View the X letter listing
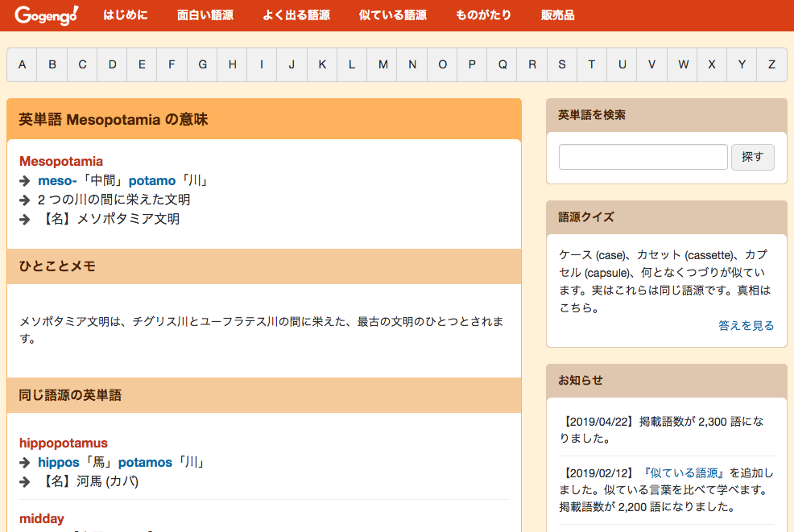 (712, 65)
